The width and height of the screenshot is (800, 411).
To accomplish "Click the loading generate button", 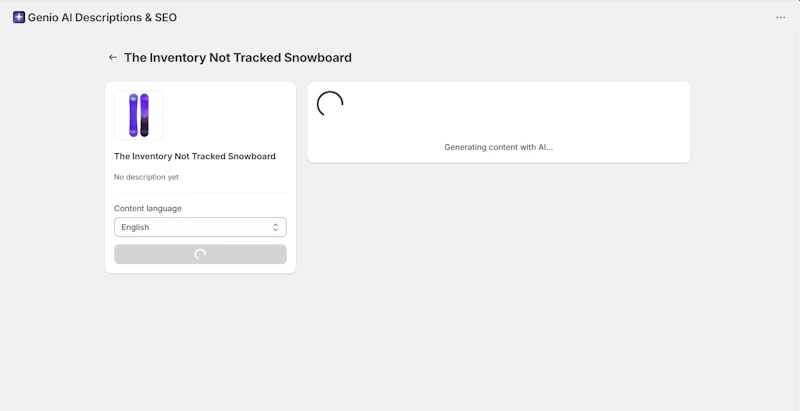I will point(201,254).
